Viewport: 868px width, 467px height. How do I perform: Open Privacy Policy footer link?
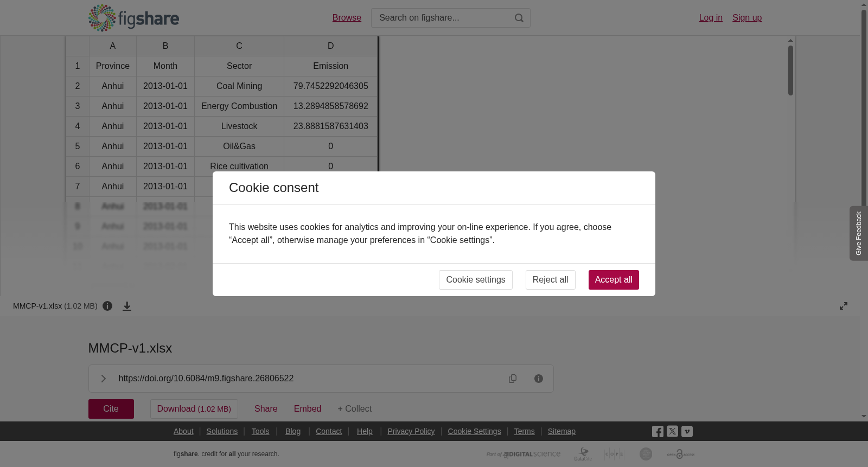pos(411,431)
